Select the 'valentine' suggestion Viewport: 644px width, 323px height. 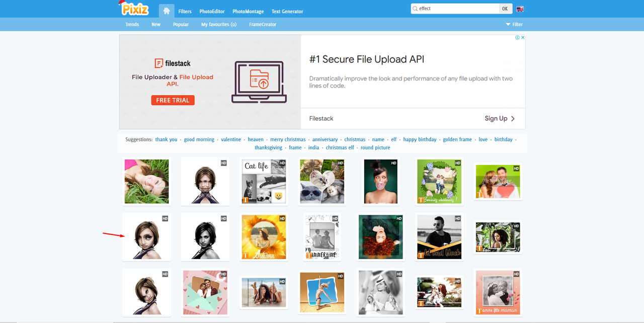(x=231, y=139)
